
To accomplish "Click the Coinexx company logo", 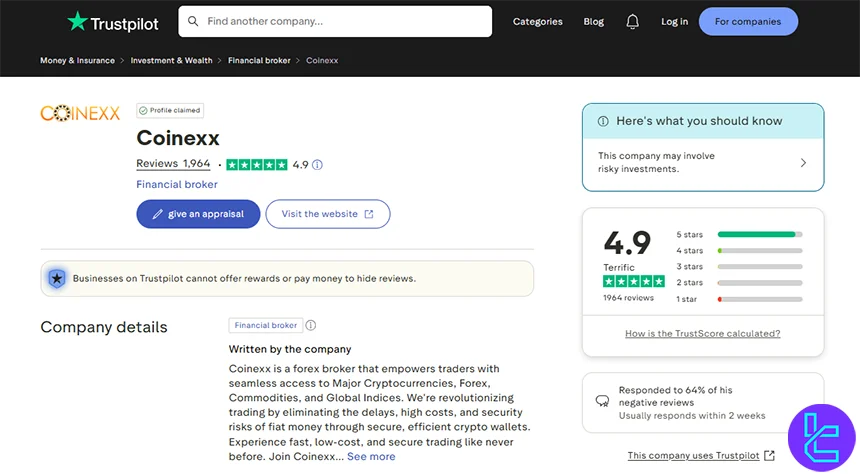I will point(80,113).
